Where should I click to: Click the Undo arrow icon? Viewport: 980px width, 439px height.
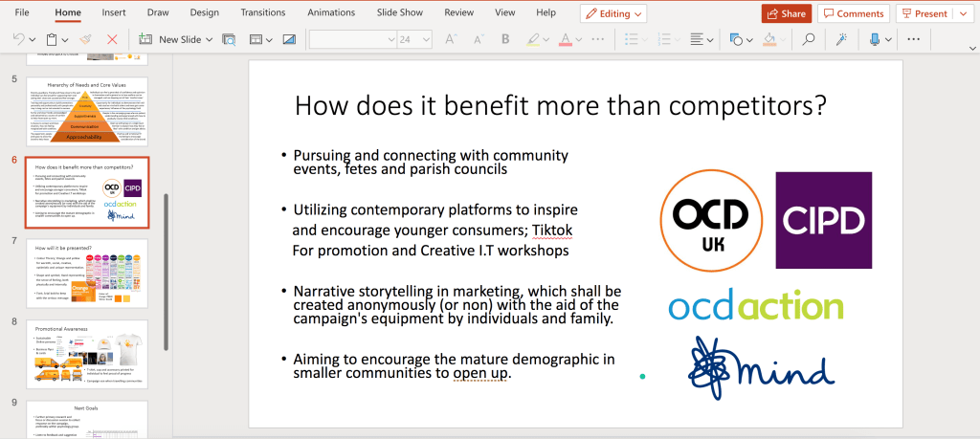[18, 39]
